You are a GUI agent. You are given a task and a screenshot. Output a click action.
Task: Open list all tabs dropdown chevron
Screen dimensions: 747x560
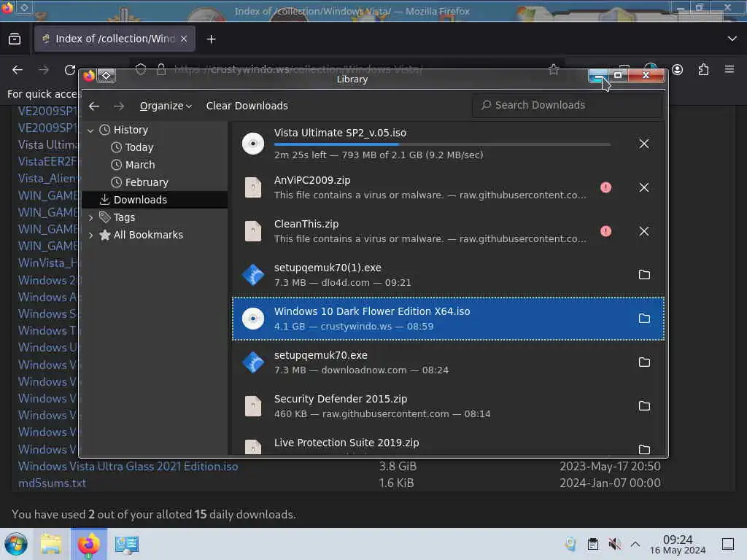tap(732, 39)
